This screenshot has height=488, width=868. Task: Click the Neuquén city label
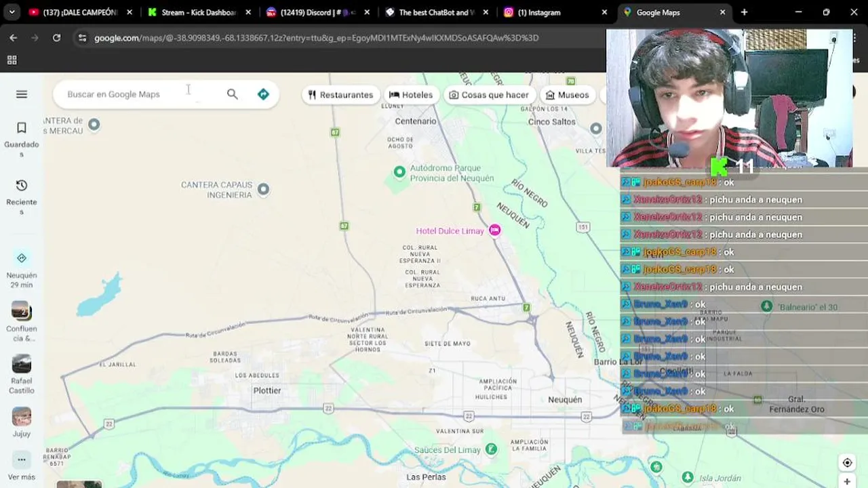tap(565, 400)
